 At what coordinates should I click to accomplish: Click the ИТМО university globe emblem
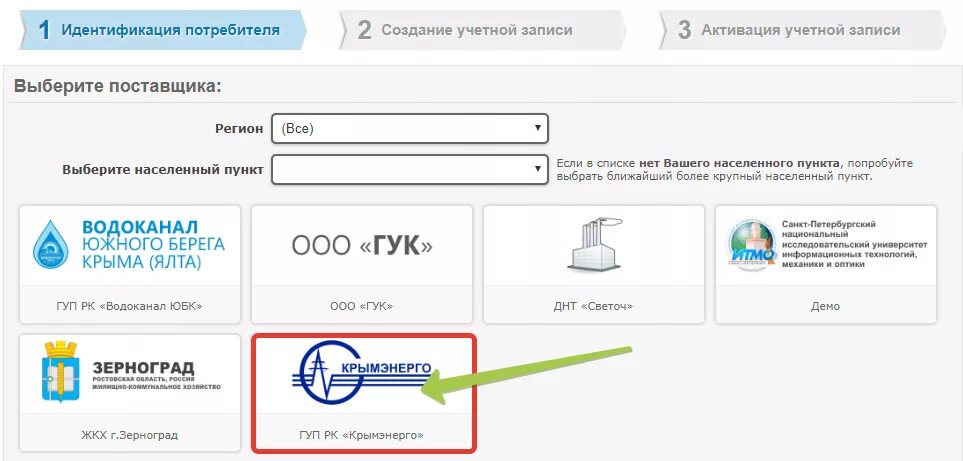coord(753,245)
